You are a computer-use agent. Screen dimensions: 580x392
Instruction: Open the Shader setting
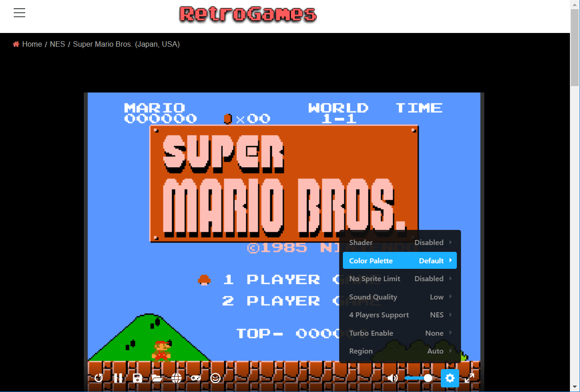click(400, 242)
